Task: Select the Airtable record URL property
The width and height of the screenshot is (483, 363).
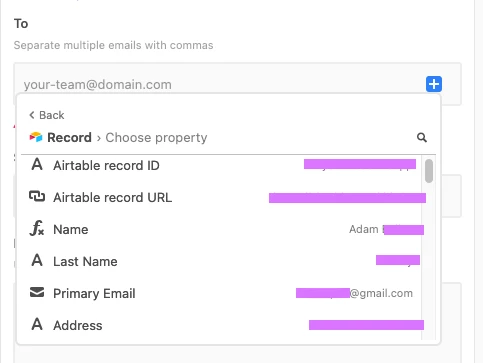Action: 222,197
